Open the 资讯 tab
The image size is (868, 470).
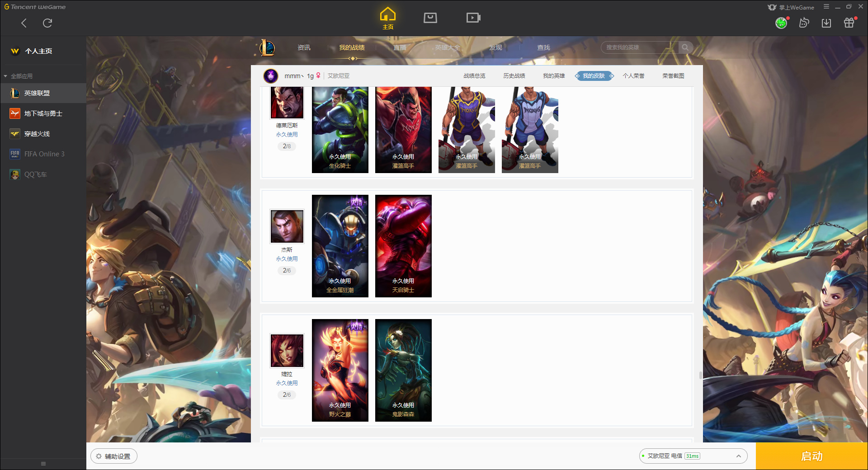point(304,47)
